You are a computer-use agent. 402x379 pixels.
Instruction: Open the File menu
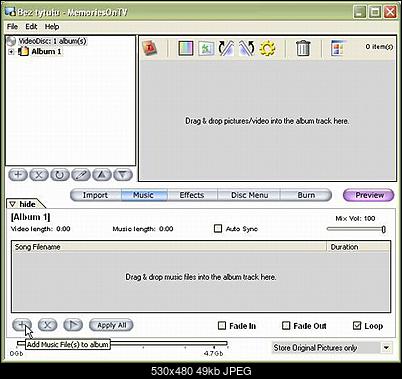point(12,27)
